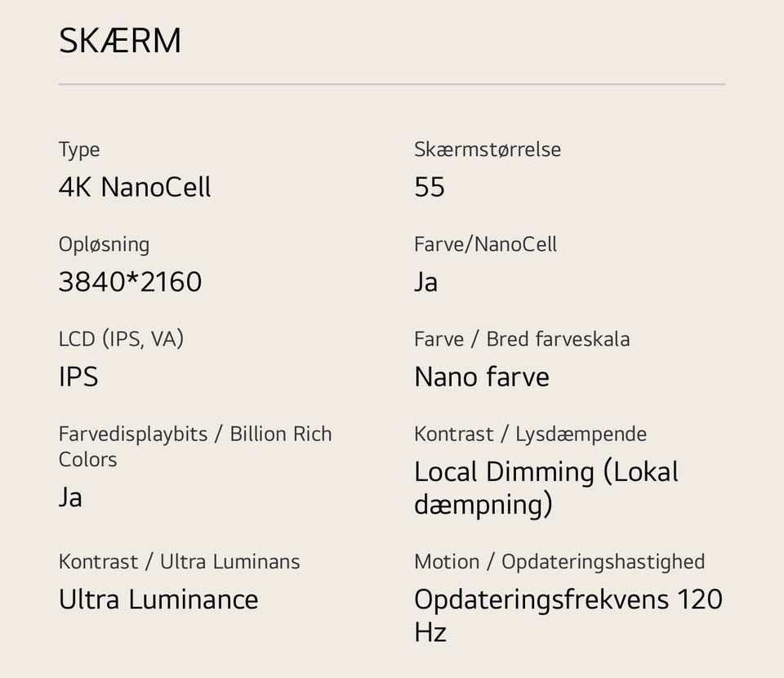Click the Skærmstørrelse label
The height and width of the screenshot is (678, 784).
[488, 149]
